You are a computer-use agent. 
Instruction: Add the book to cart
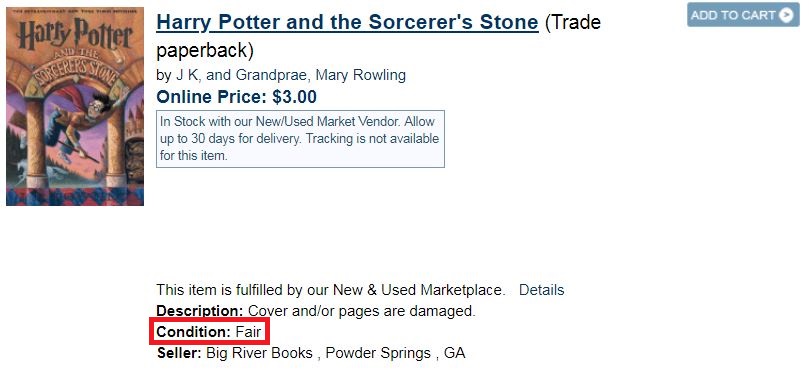(743, 14)
